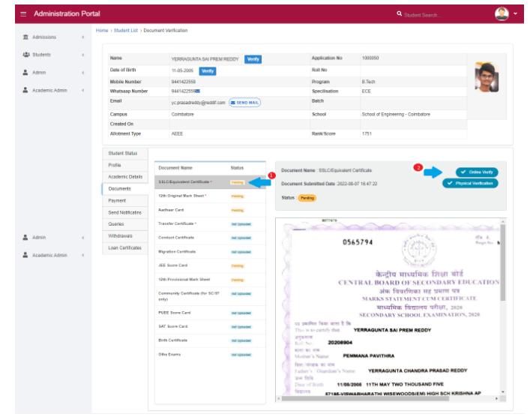Click the search magnifier icon in header
The height and width of the screenshot is (420, 530).
400,14
